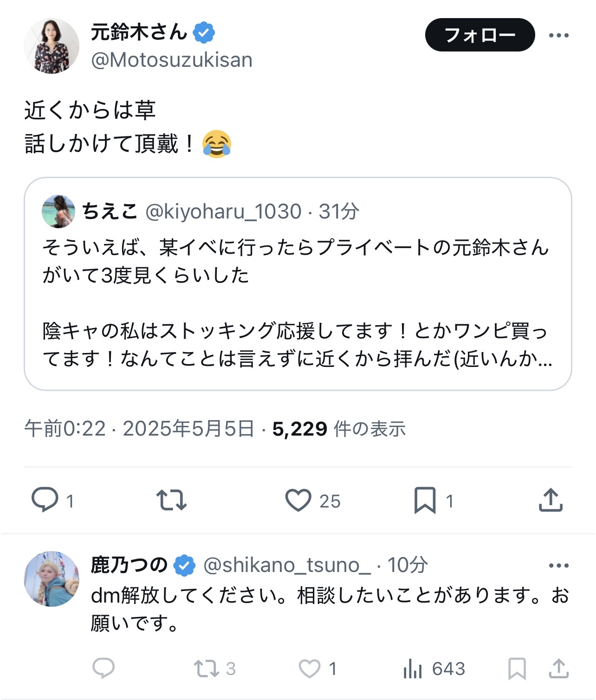The height and width of the screenshot is (700, 596).
Task: View analytics for 鹿乃つの reply
Action: (413, 668)
